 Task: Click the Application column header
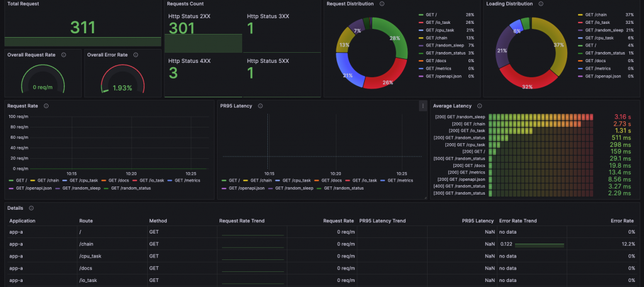(x=22, y=220)
